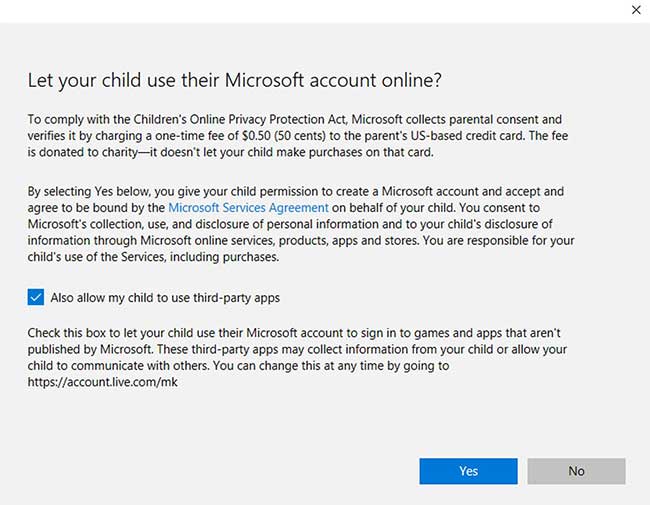The height and width of the screenshot is (505, 650).
Task: Close the dialog with the X button
Action: [636, 10]
